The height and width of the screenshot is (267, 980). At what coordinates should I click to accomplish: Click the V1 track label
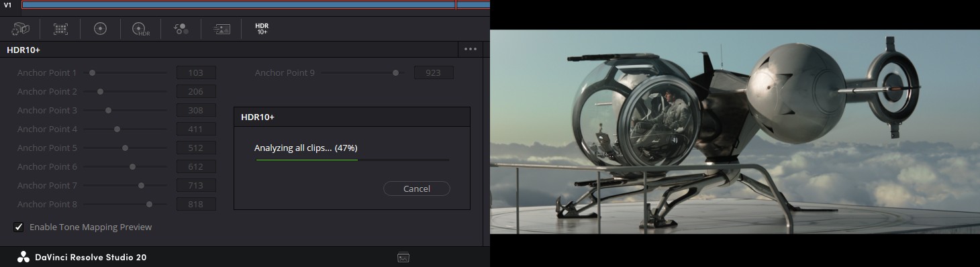coord(8,5)
